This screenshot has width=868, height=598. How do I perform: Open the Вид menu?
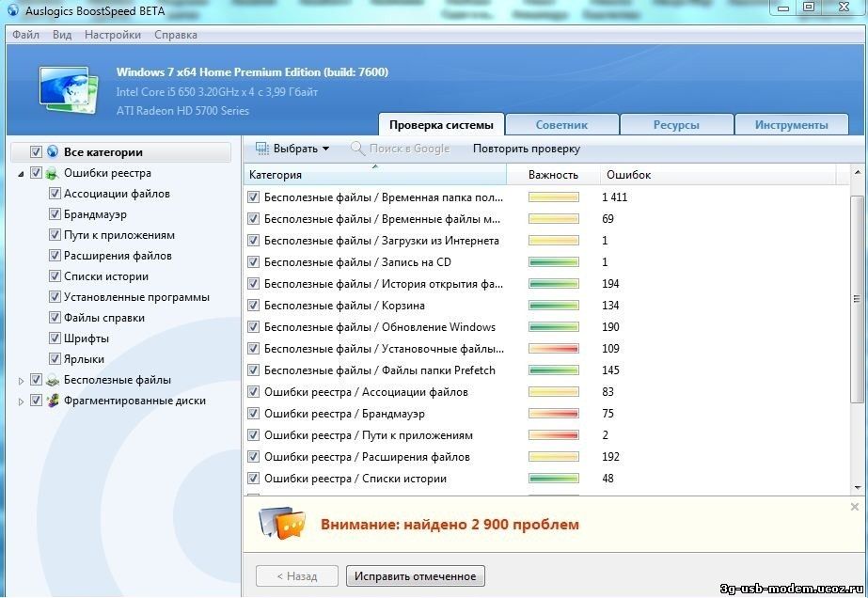click(62, 35)
